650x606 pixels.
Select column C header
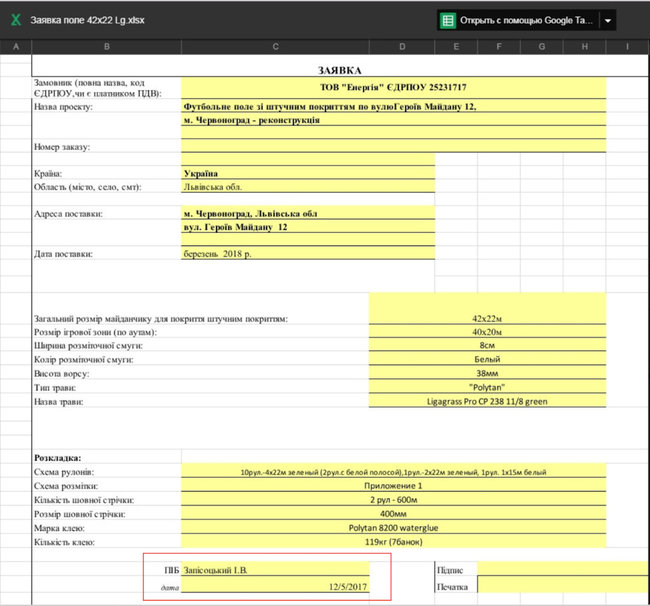click(275, 47)
